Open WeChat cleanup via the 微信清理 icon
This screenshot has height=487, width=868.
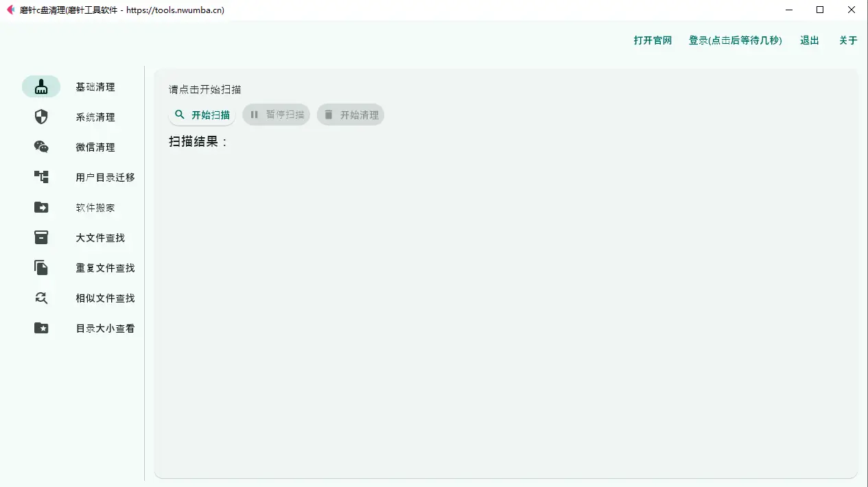(x=40, y=147)
